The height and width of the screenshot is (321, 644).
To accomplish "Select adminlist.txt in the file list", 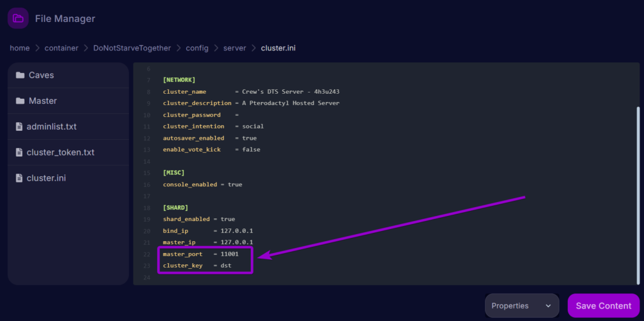I will [x=52, y=127].
